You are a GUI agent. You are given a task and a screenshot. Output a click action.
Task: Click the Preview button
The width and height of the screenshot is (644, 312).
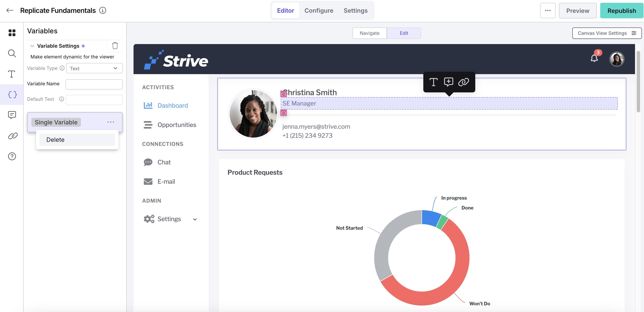point(577,11)
